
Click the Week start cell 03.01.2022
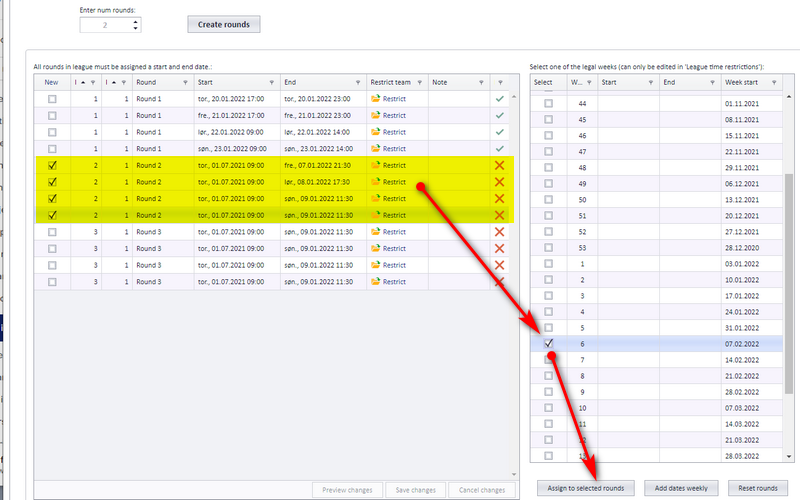tap(752, 264)
